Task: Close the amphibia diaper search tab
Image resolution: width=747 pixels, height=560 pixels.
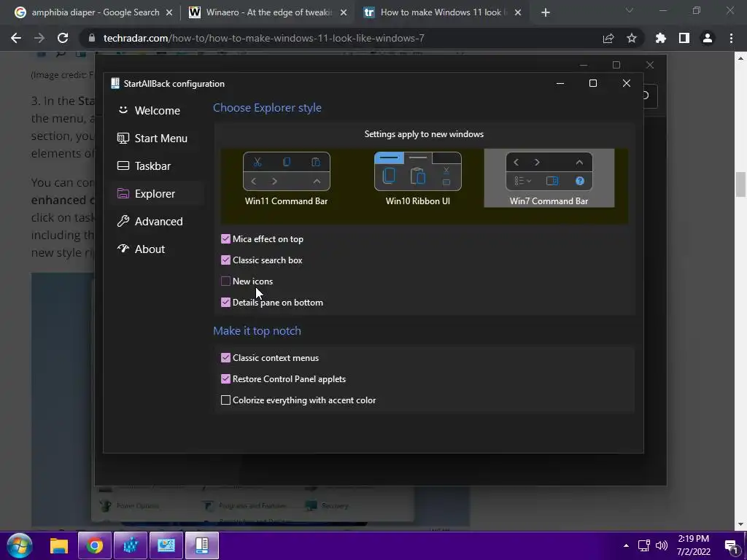Action: [x=169, y=12]
